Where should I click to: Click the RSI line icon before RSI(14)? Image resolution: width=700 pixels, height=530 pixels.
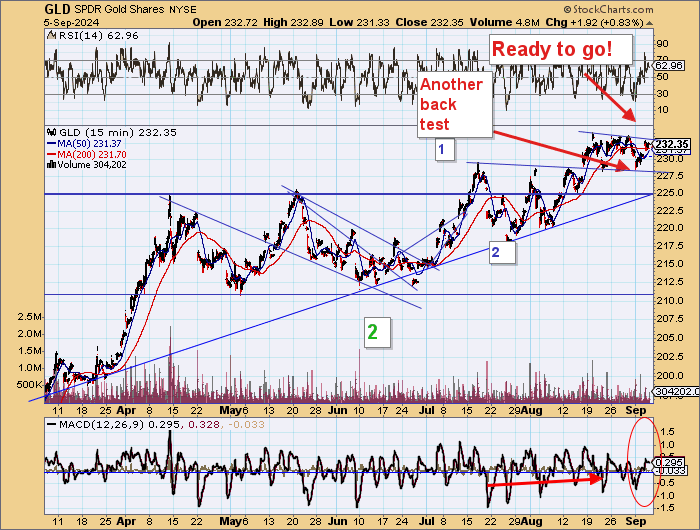pyautogui.click(x=51, y=36)
